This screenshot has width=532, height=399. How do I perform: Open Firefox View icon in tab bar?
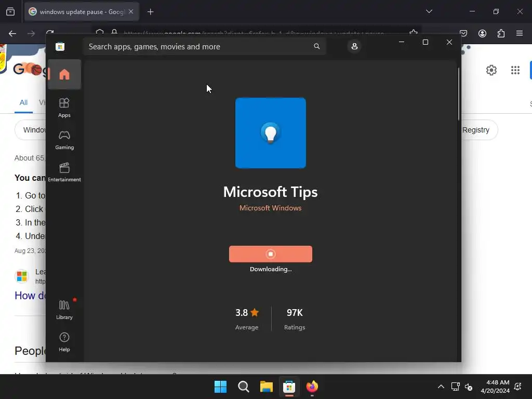10,11
